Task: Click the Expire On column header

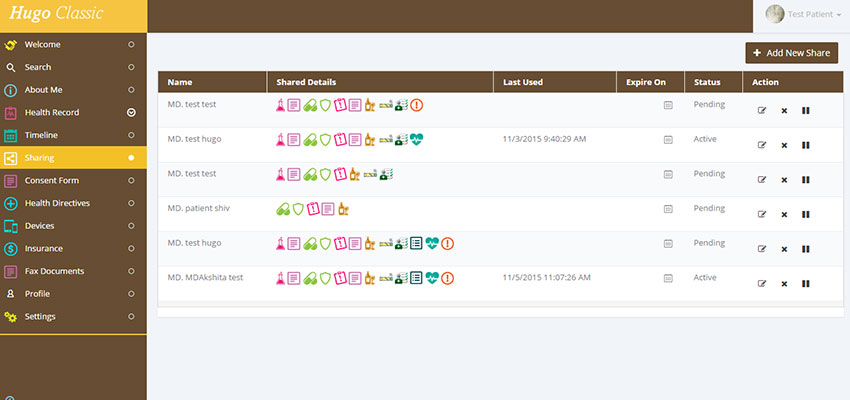Action: pos(651,82)
